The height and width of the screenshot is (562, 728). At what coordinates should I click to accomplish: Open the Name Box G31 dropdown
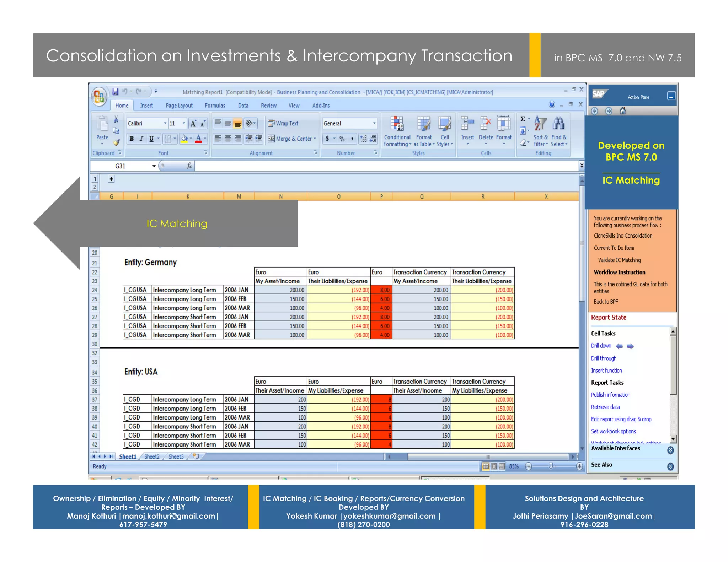(154, 166)
